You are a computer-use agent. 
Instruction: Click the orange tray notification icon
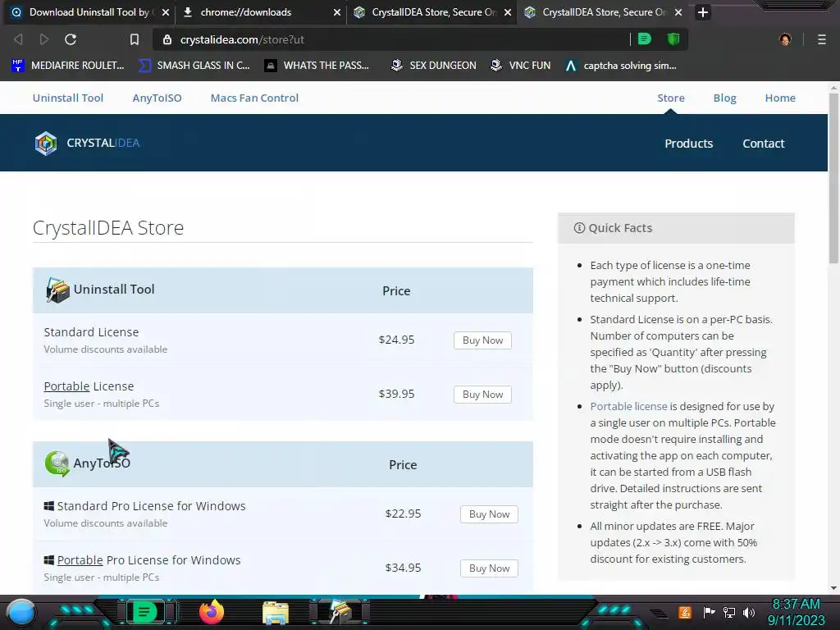685,612
